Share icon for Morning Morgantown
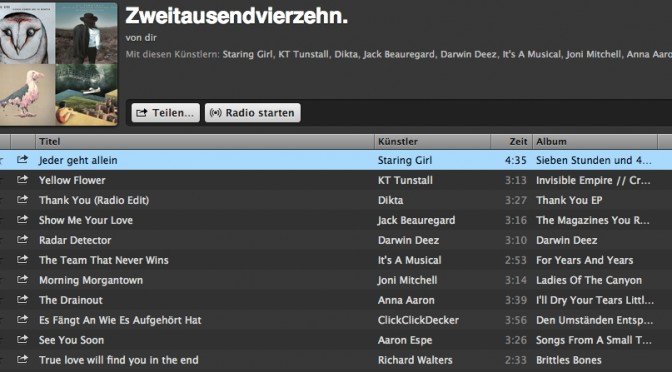Viewport: 672px width, 372px height. click(x=22, y=279)
